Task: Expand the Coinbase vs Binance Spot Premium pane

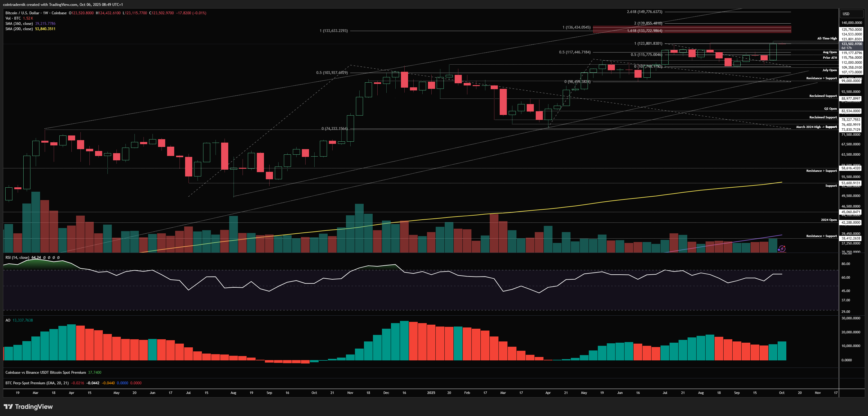Action: (x=45, y=373)
